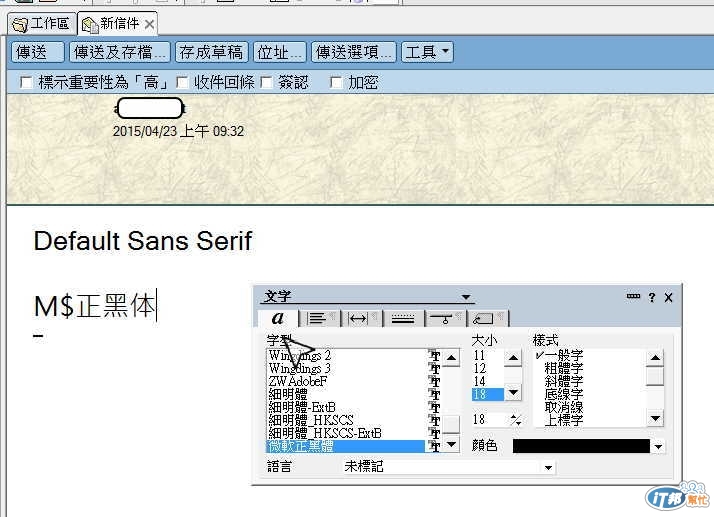Click TrueType icon beside 微軟正黑體

click(x=434, y=446)
